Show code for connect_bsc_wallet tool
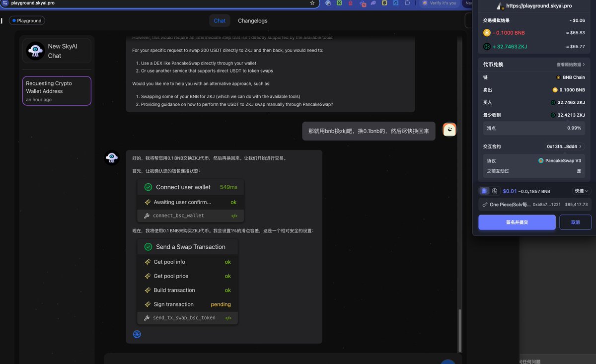Image resolution: width=596 pixels, height=364 pixels. tap(234, 216)
